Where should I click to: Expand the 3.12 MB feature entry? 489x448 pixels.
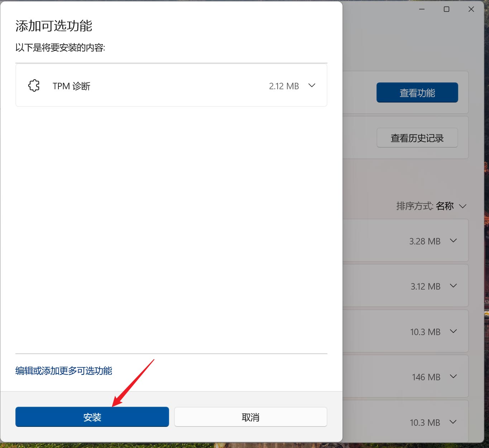pyautogui.click(x=453, y=286)
